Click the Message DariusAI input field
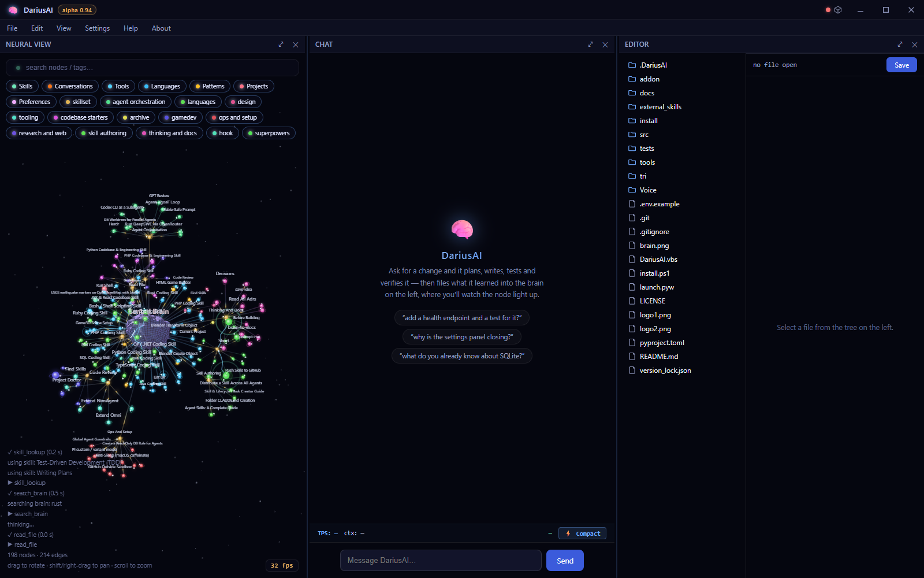The height and width of the screenshot is (578, 924). (x=441, y=561)
